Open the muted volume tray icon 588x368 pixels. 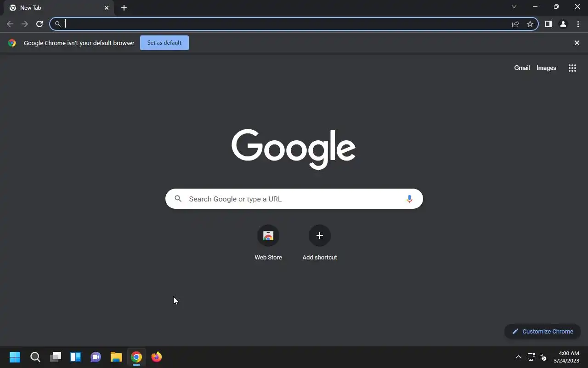tap(543, 357)
